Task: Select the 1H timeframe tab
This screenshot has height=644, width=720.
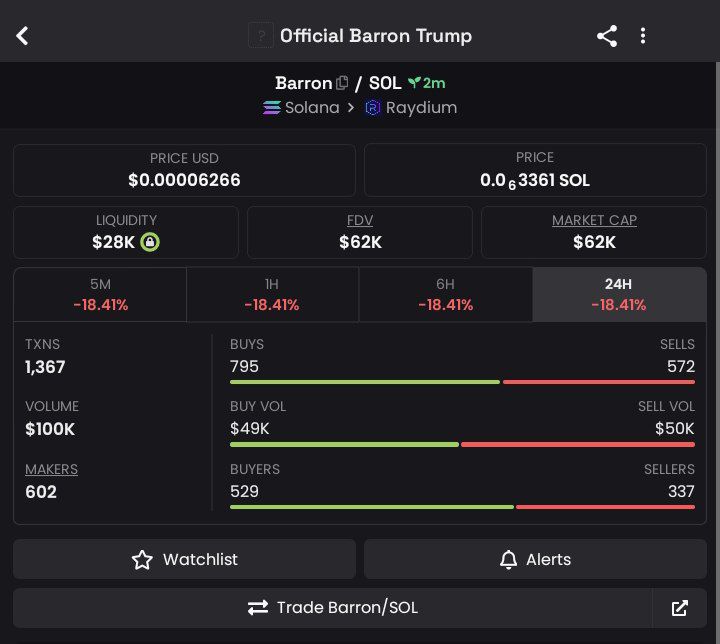Action: point(272,294)
